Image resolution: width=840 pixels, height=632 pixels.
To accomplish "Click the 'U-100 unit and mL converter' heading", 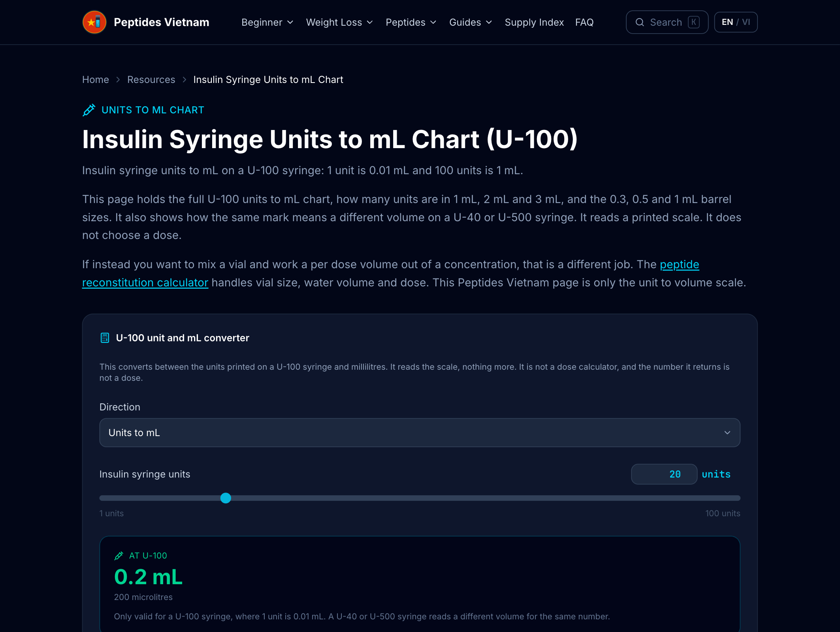I will point(183,338).
